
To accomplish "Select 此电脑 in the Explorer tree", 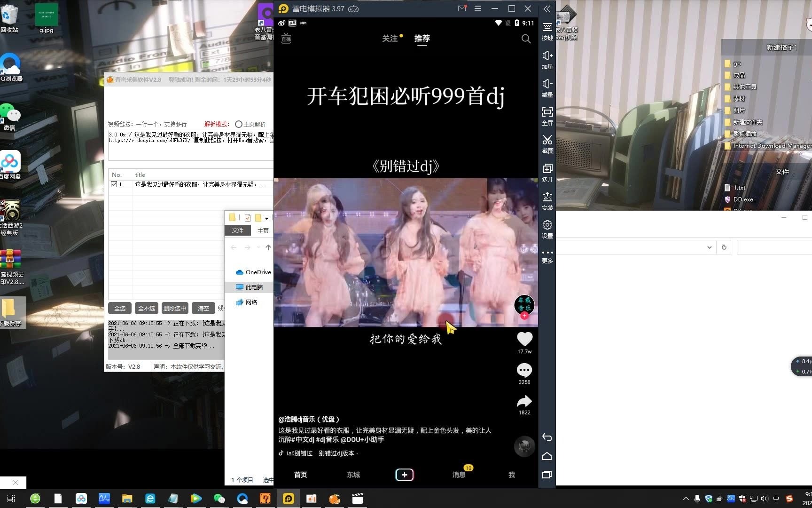I will [x=249, y=287].
